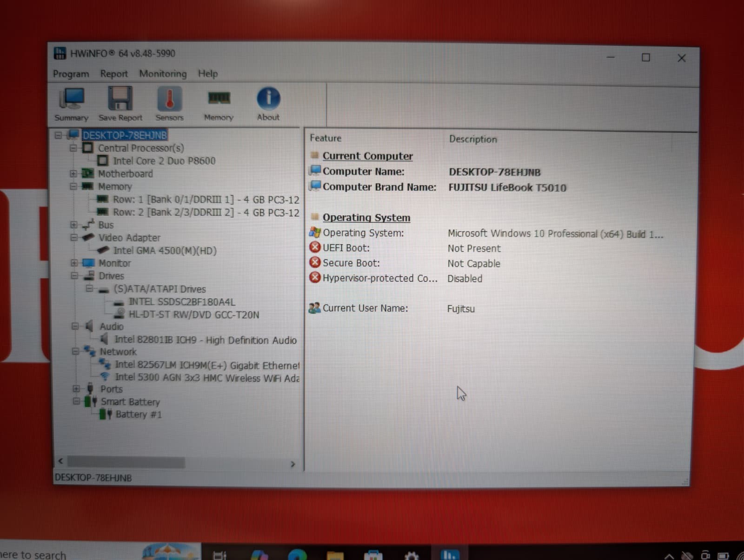Collapse the Smart Battery node

[x=76, y=401]
